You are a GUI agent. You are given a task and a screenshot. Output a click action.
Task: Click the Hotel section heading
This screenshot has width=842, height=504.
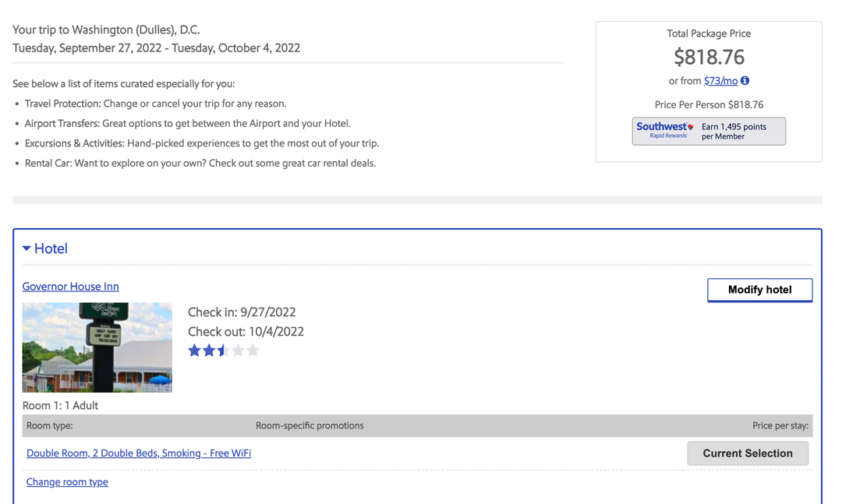51,248
